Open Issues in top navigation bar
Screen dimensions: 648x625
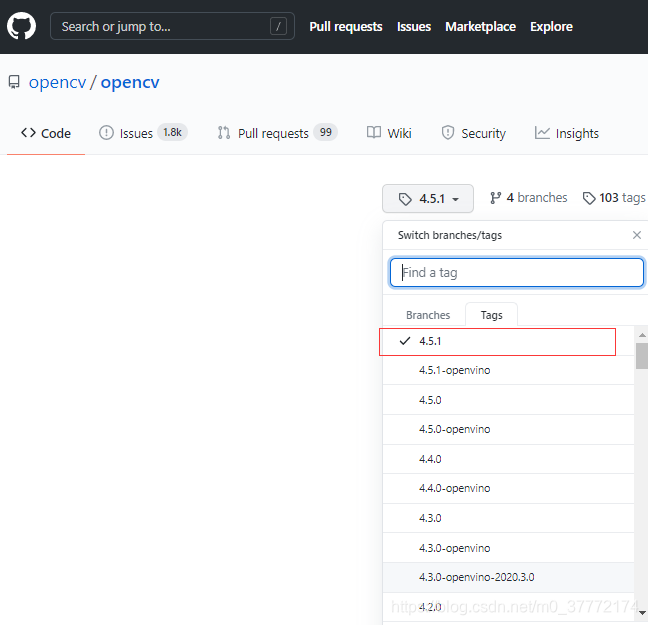414,26
